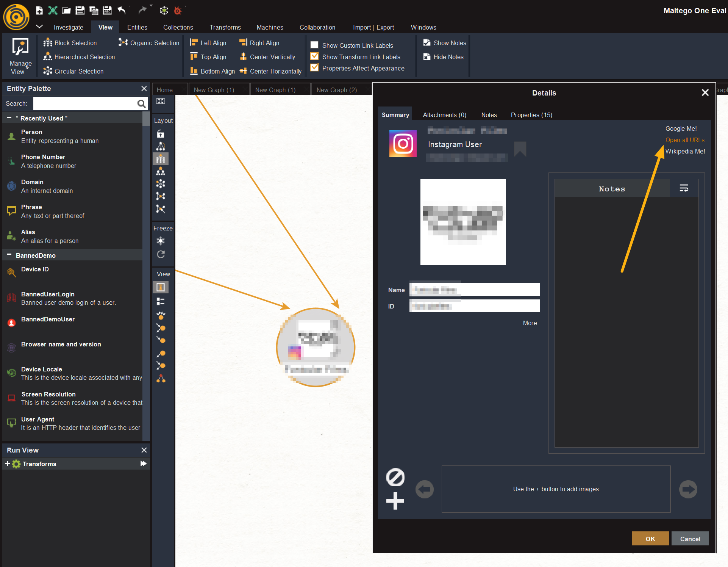Select the organic layout icon in the sidebar
The width and height of the screenshot is (728, 567).
[x=161, y=196]
